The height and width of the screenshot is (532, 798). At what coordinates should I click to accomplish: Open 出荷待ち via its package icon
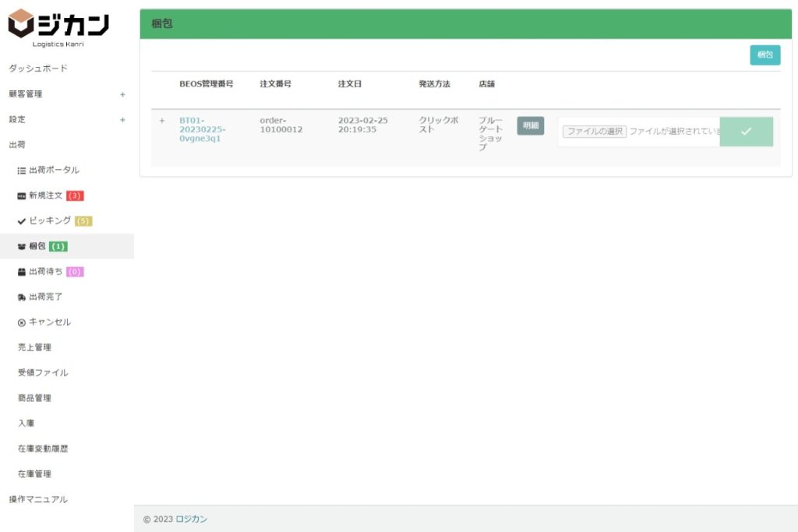[x=22, y=272]
